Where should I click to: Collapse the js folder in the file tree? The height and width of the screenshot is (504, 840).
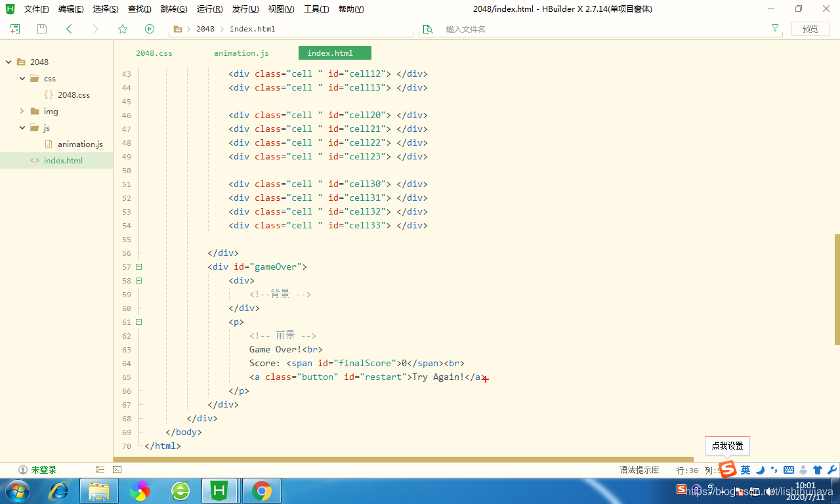click(22, 128)
